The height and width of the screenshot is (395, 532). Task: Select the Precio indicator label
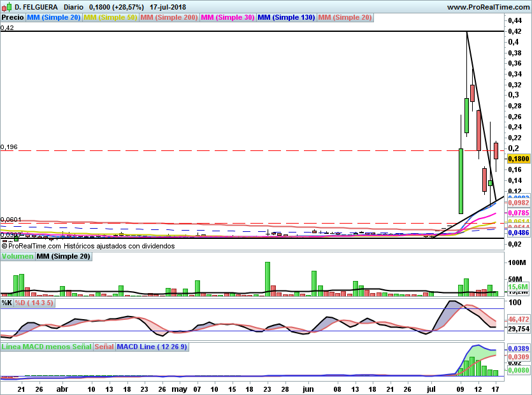(x=13, y=17)
